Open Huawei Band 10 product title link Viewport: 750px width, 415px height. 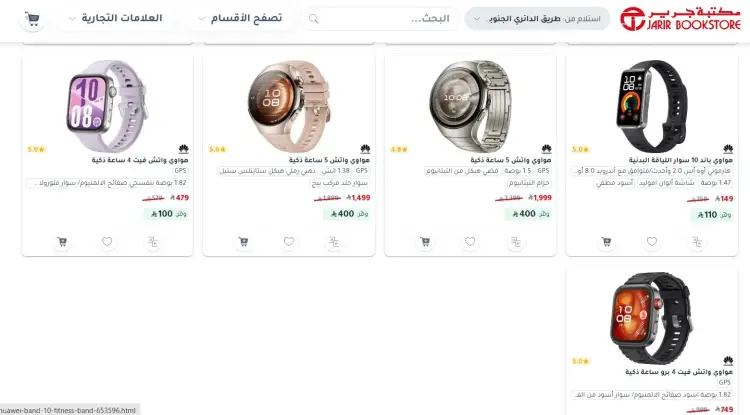click(680, 160)
